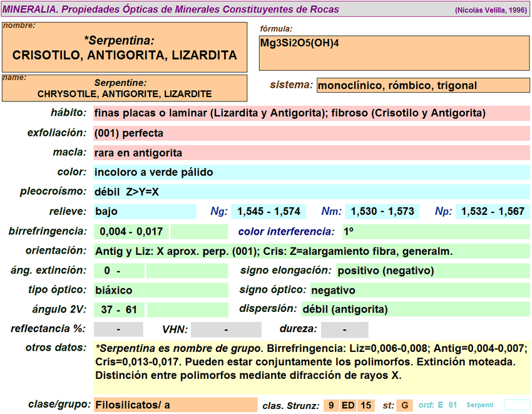
Task: Click the hábito field
Action: [311, 113]
